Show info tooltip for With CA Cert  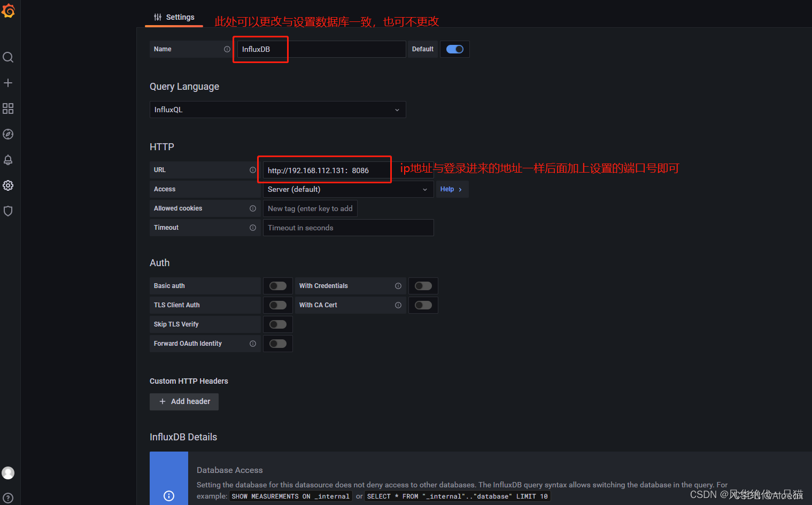[398, 305]
